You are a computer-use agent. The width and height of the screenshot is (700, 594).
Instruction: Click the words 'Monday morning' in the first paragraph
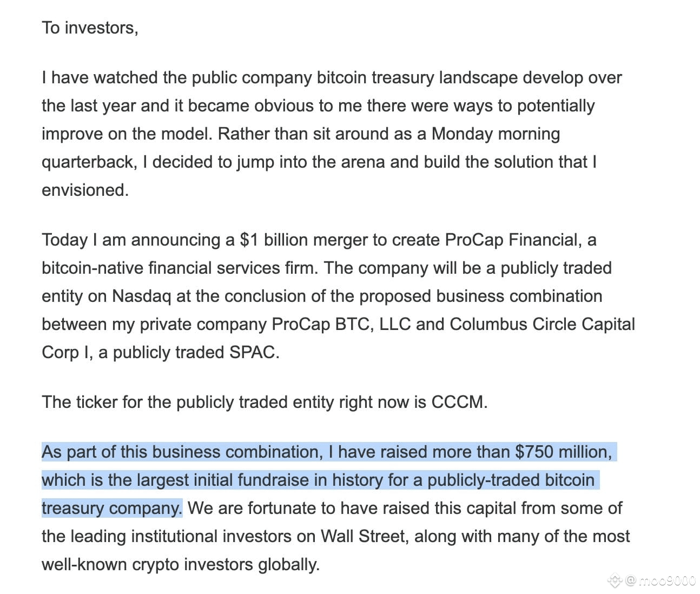pyautogui.click(x=496, y=134)
